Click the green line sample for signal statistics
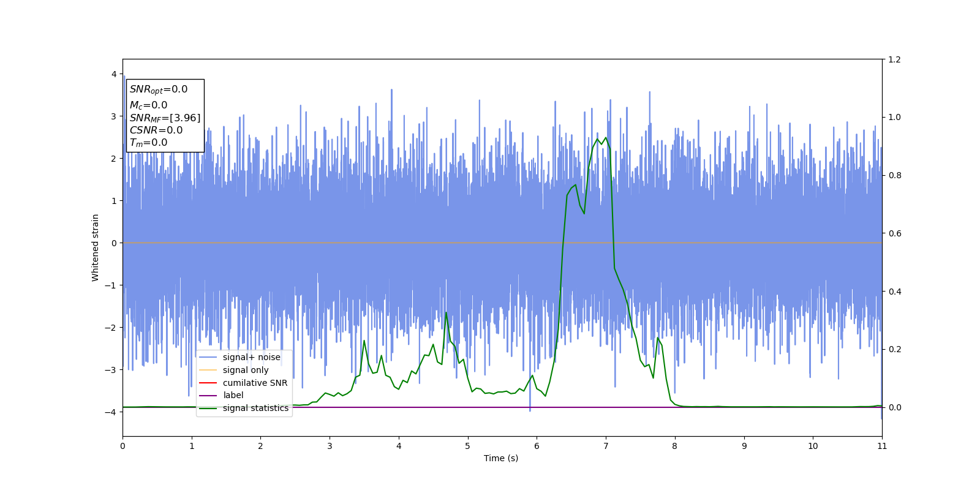The height and width of the screenshot is (490, 980). coord(208,408)
